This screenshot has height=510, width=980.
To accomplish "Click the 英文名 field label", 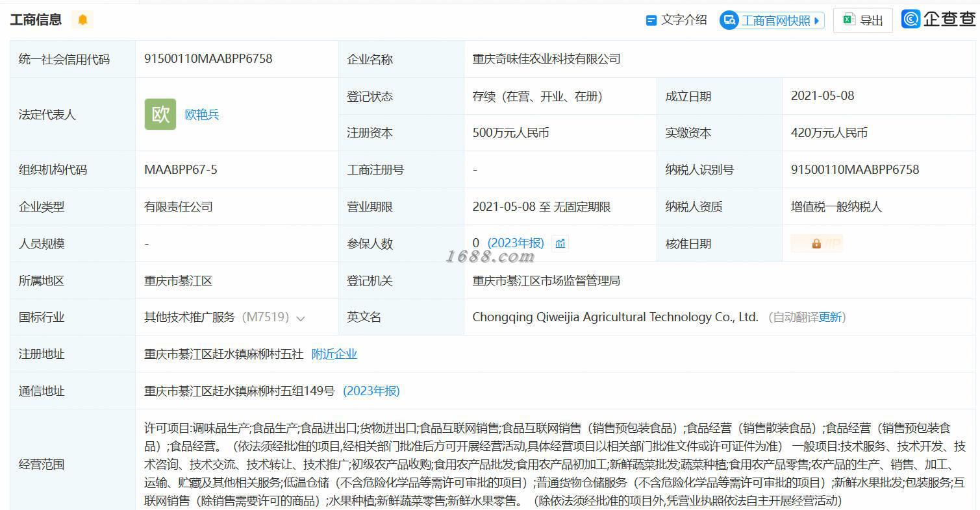I will [x=364, y=318].
